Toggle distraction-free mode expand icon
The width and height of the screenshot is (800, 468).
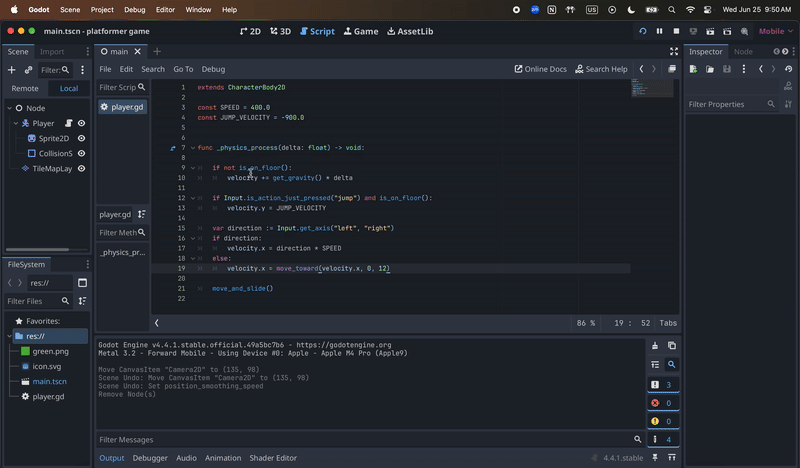click(672, 69)
